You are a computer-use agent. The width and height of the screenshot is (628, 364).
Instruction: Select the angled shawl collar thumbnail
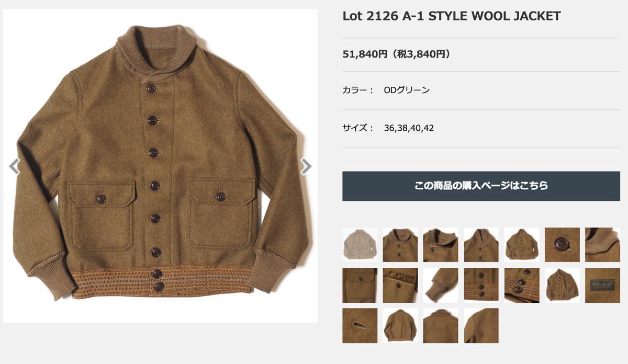pyautogui.click(x=441, y=245)
